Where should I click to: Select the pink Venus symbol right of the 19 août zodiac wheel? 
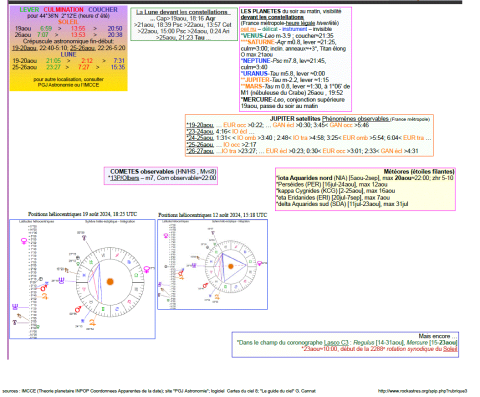pyautogui.click(x=146, y=269)
